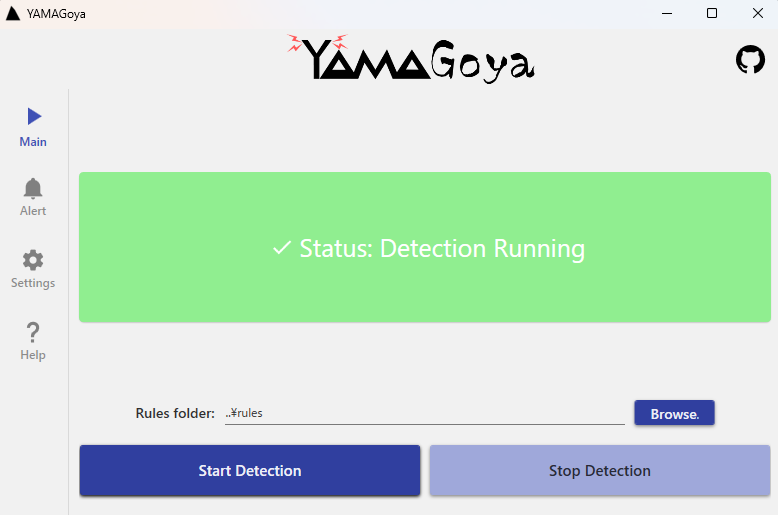Screen dimensions: 778x515
Task: Click the status checkmark icon
Action: 282,248
